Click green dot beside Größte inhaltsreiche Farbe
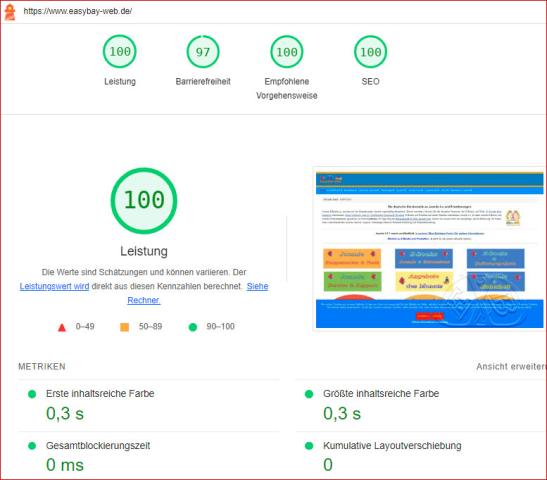Image resolution: width=547 pixels, height=480 pixels. click(x=309, y=394)
